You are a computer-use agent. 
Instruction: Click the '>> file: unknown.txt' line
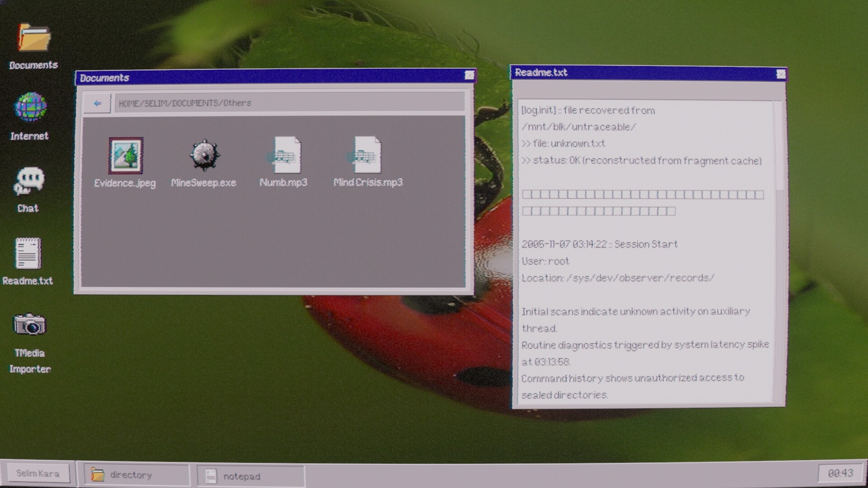pyautogui.click(x=563, y=144)
